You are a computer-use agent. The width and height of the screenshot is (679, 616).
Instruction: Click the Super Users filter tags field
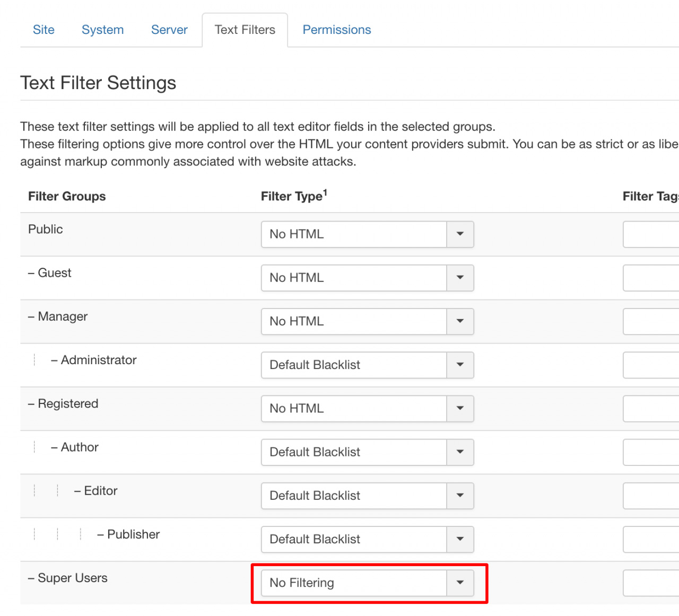pos(651,583)
